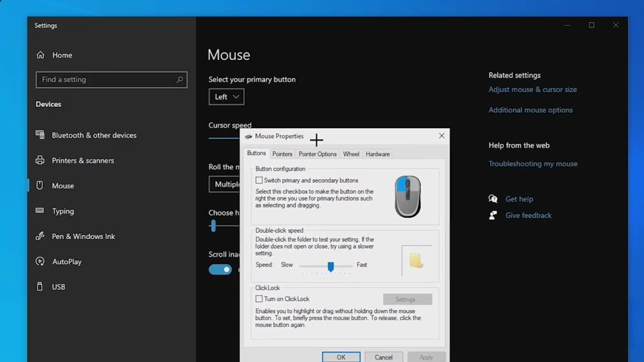This screenshot has height=362, width=644.
Task: Toggle Scroll inactive windows switch
Action: point(220,269)
